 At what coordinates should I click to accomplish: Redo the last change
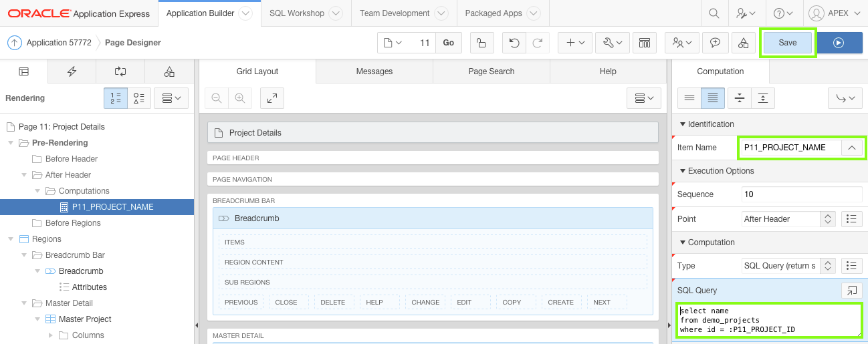(x=537, y=43)
